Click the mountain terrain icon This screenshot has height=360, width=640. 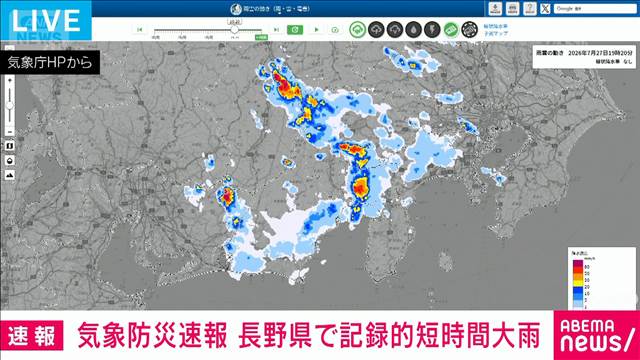pos(10,175)
